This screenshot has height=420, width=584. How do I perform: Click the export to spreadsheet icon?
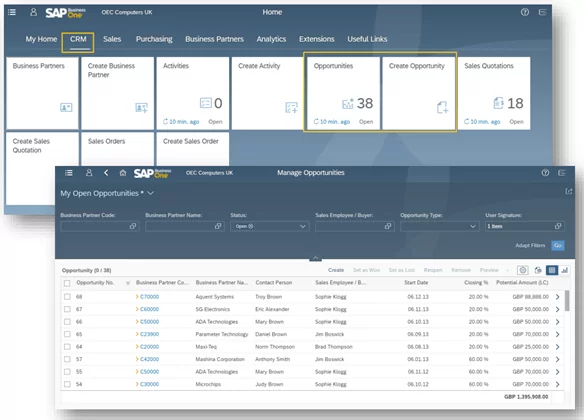538,270
